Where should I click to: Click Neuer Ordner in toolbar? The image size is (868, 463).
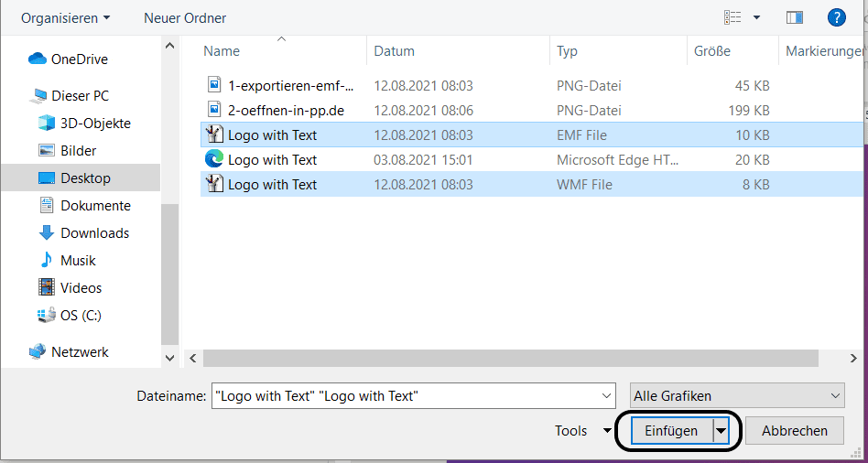pos(185,18)
